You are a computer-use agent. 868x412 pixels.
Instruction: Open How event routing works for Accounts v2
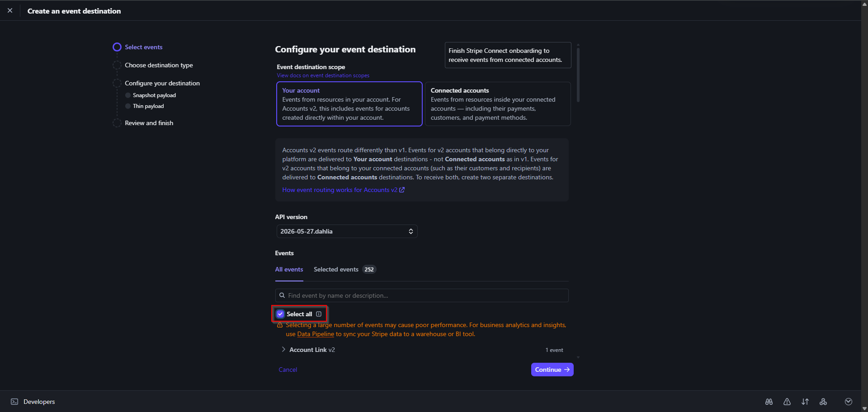343,190
